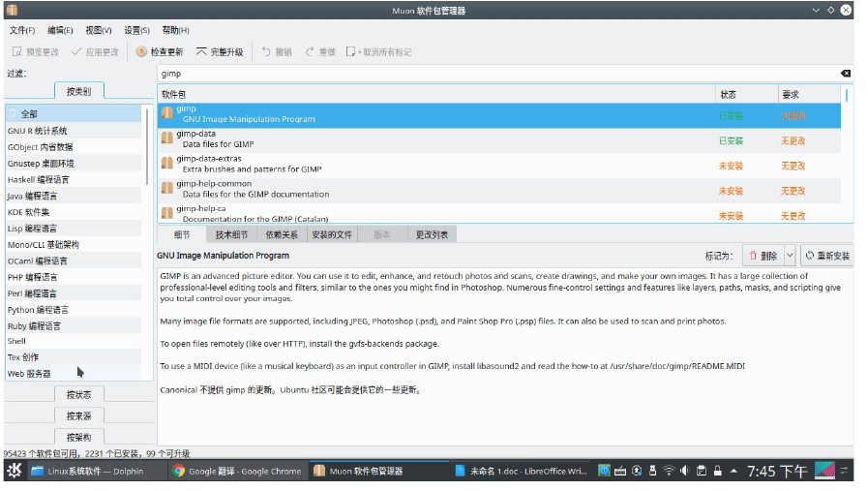
Task: Click the desktop preview icon at panel end
Action: click(x=824, y=471)
